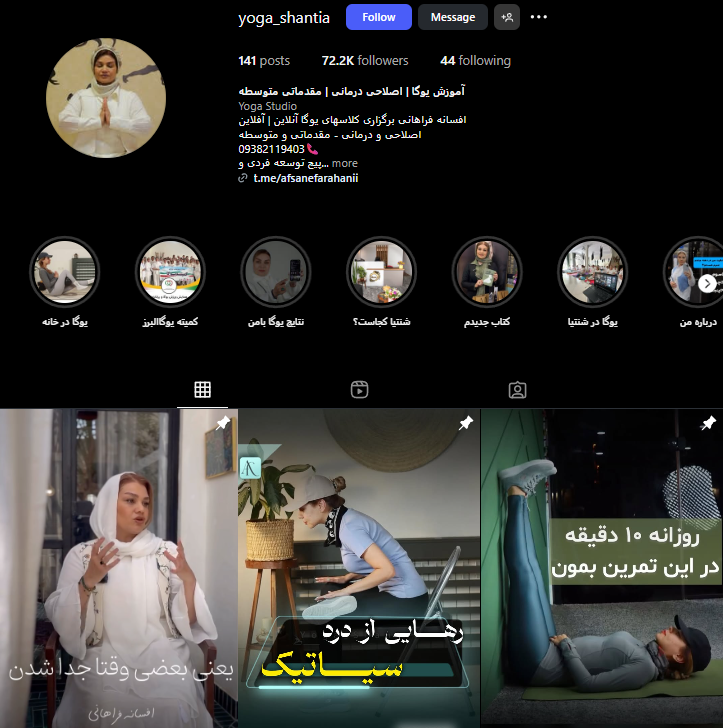Switch to the Posts grid tab
Screen dimensions: 723x728
(x=202, y=390)
